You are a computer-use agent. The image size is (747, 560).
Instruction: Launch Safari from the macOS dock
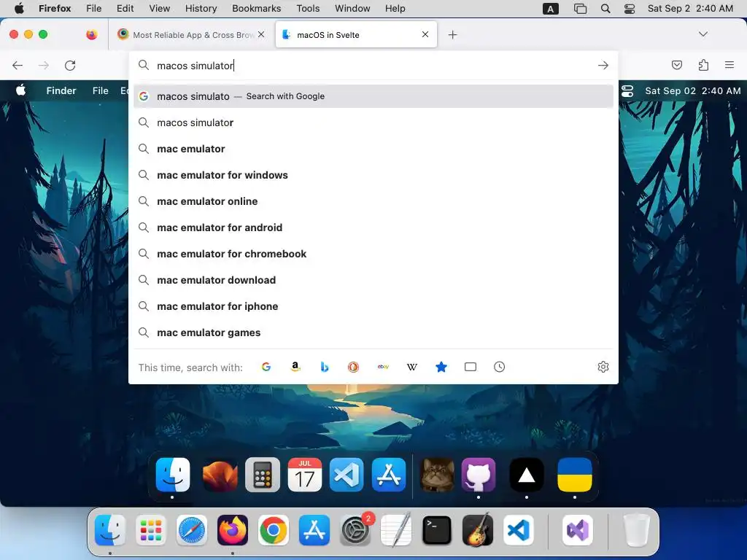click(x=192, y=530)
